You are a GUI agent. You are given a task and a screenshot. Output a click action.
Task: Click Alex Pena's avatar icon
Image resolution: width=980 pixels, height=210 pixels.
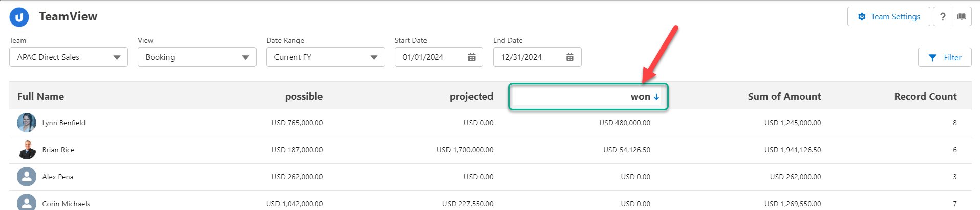pyautogui.click(x=27, y=177)
